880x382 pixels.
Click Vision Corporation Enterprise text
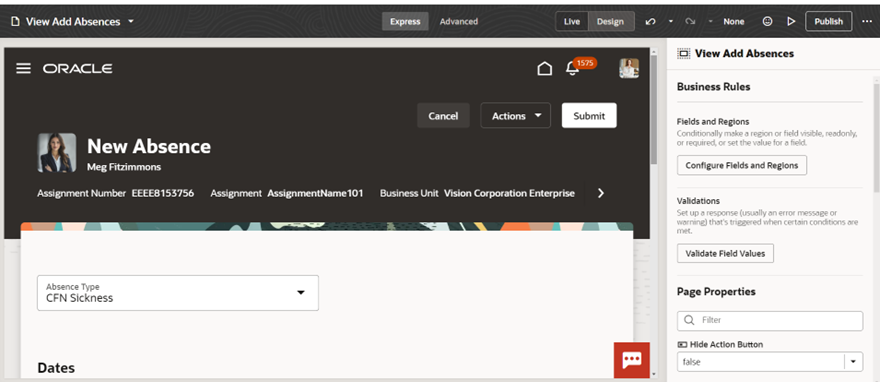(x=509, y=193)
